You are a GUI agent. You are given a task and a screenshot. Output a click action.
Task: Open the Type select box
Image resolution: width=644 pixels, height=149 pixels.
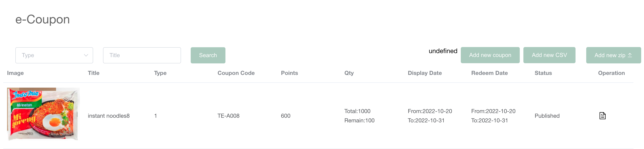coord(50,55)
